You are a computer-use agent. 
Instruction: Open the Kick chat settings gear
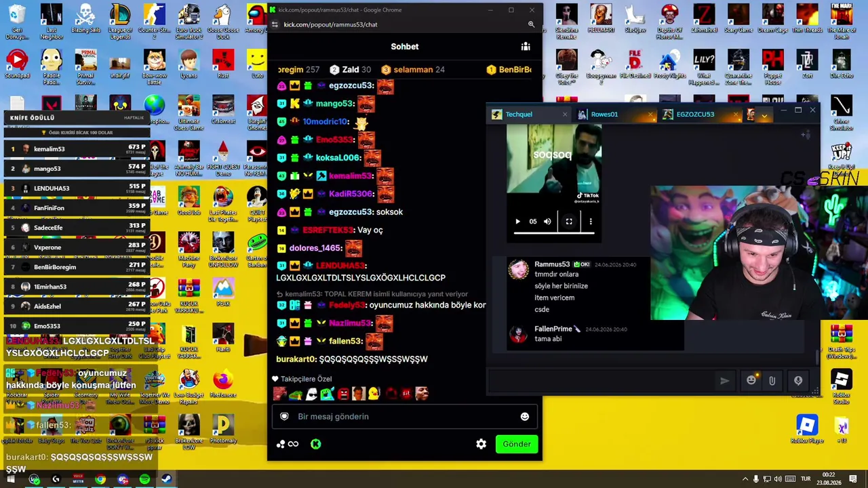[x=481, y=444]
